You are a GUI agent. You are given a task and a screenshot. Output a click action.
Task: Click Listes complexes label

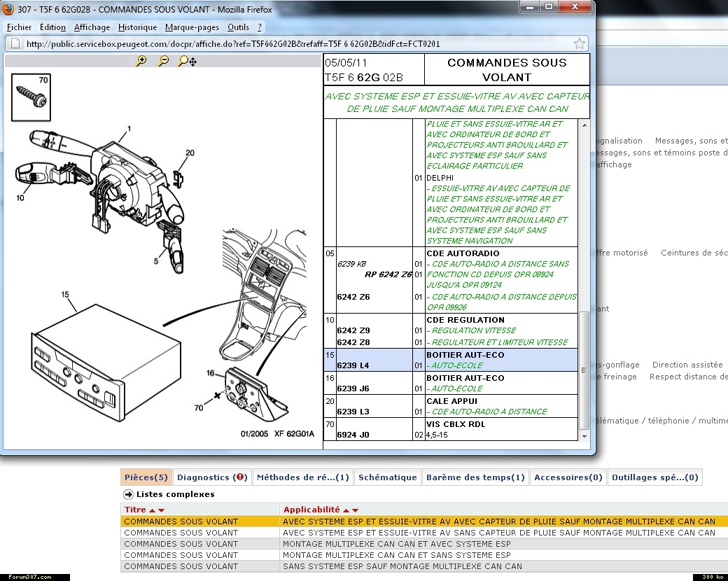[176, 494]
